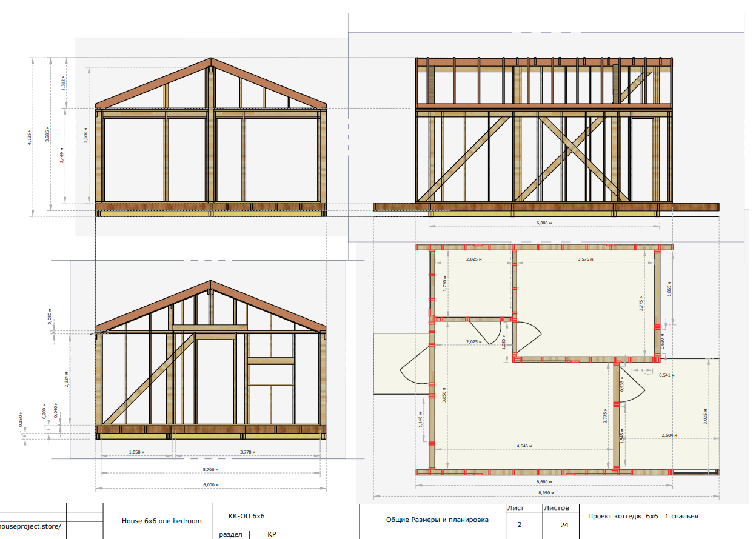Click the "раздел" label in the title block
Image resolution: width=756 pixels, height=539 pixels.
231,535
